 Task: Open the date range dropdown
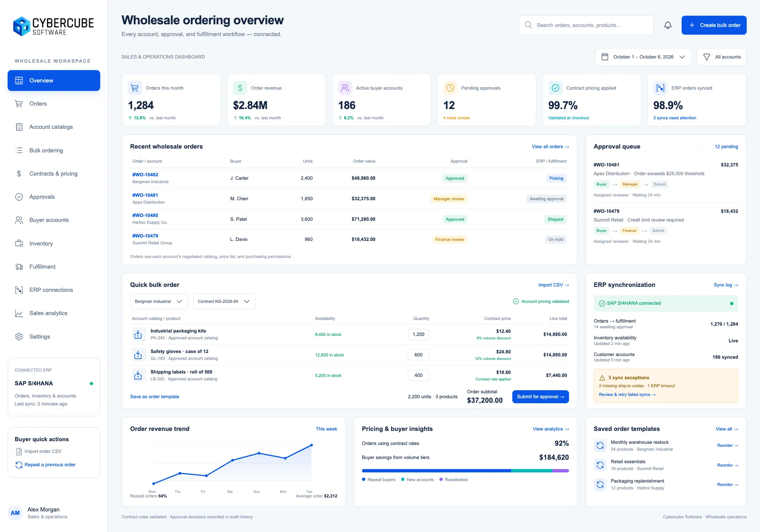pos(643,57)
